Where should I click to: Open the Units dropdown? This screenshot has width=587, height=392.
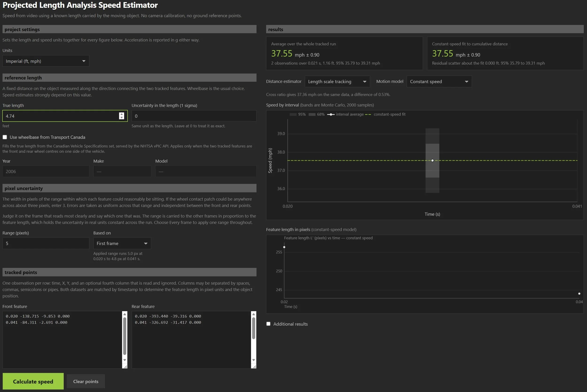point(46,61)
